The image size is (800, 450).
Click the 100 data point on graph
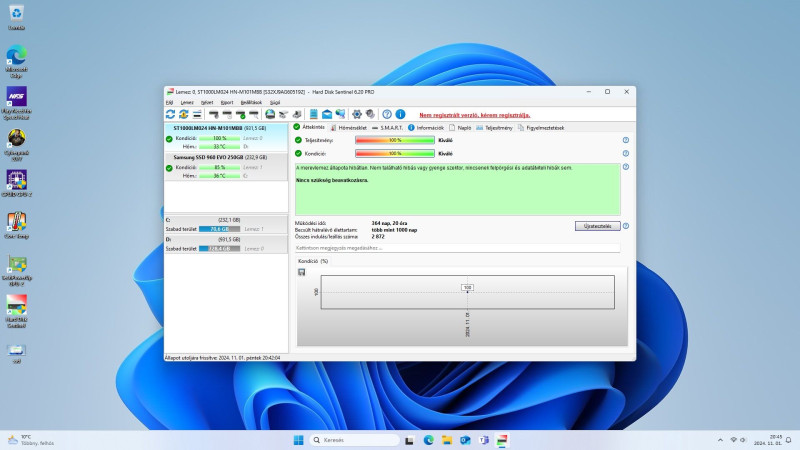[x=467, y=288]
